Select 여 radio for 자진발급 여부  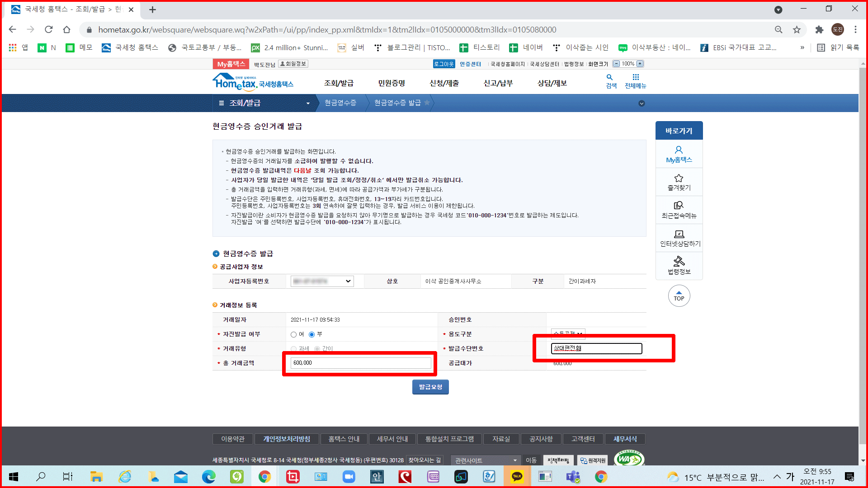(x=294, y=334)
